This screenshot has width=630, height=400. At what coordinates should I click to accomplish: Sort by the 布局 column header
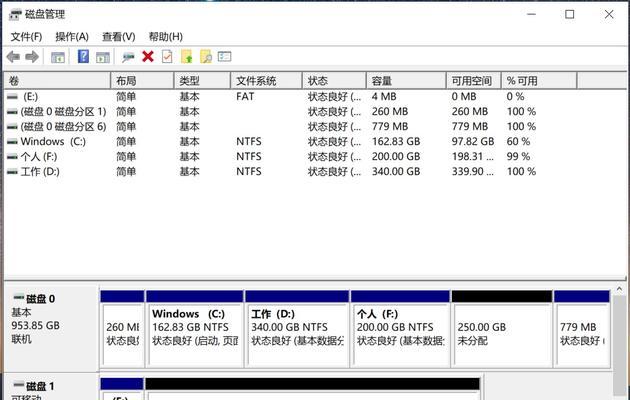[x=142, y=81]
